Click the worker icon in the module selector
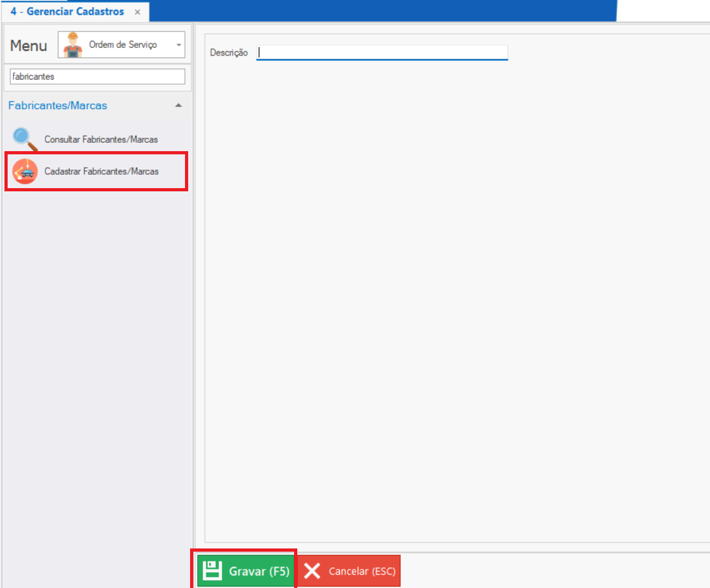The width and height of the screenshot is (710, 588). [73, 45]
